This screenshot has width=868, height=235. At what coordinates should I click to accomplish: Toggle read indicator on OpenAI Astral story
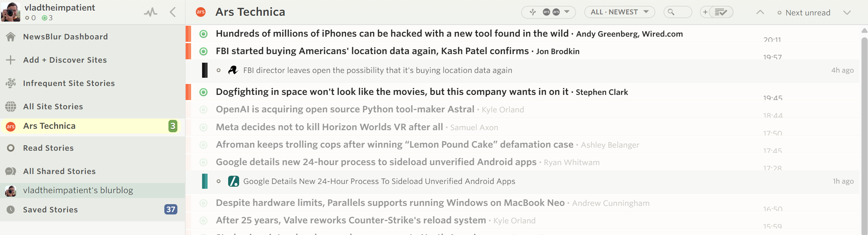[203, 110]
